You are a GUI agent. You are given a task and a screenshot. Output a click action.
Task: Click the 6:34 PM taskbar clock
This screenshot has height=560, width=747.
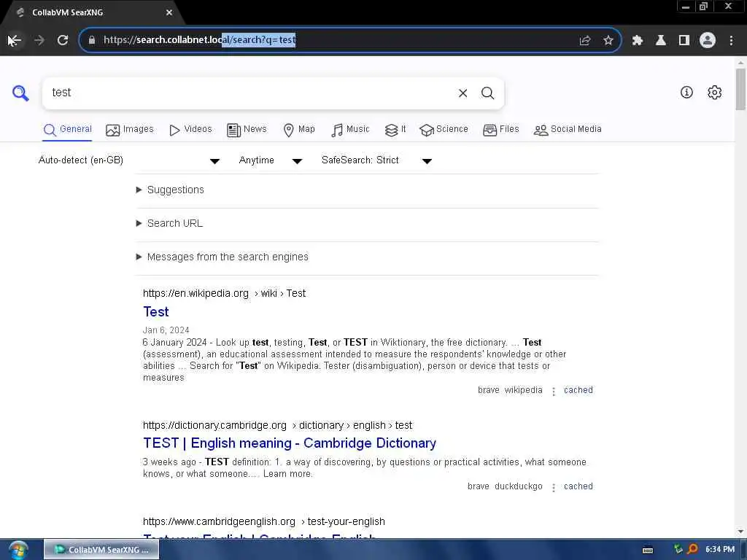pyautogui.click(x=720, y=550)
